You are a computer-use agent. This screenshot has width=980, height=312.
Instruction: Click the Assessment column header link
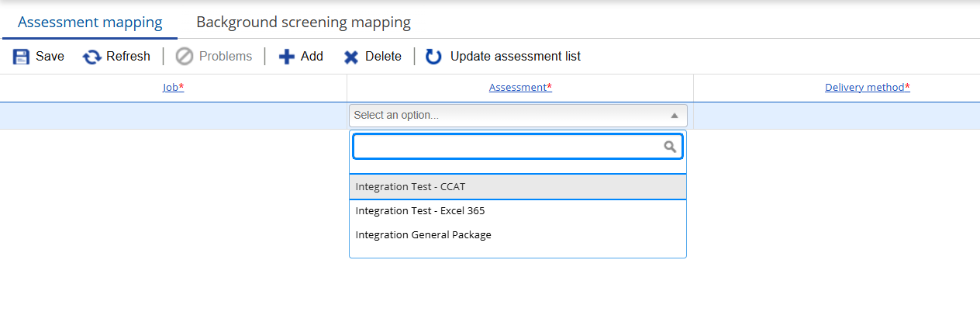[x=520, y=88]
